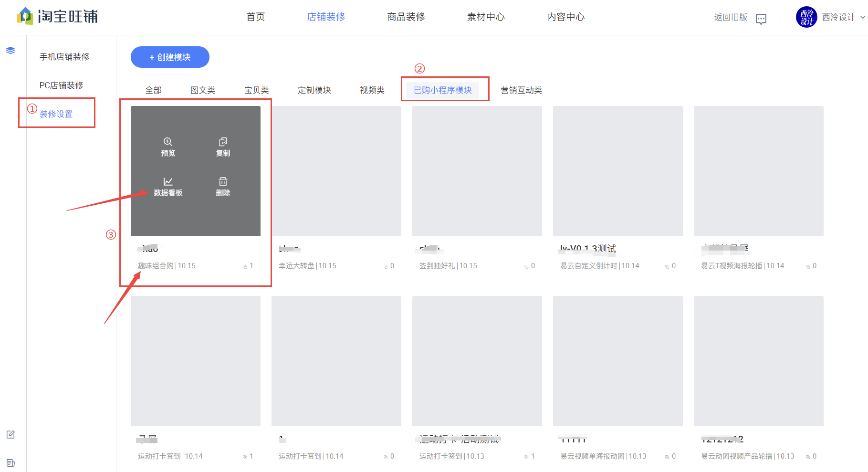Click the 淘宝旺铺 logo
The width and height of the screenshot is (868, 472).
57,17
